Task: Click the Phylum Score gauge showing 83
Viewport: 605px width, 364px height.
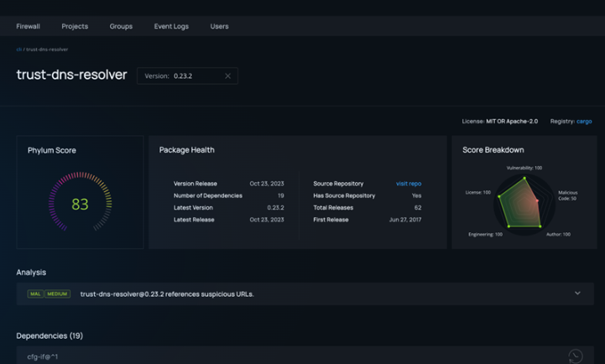Action: point(81,201)
